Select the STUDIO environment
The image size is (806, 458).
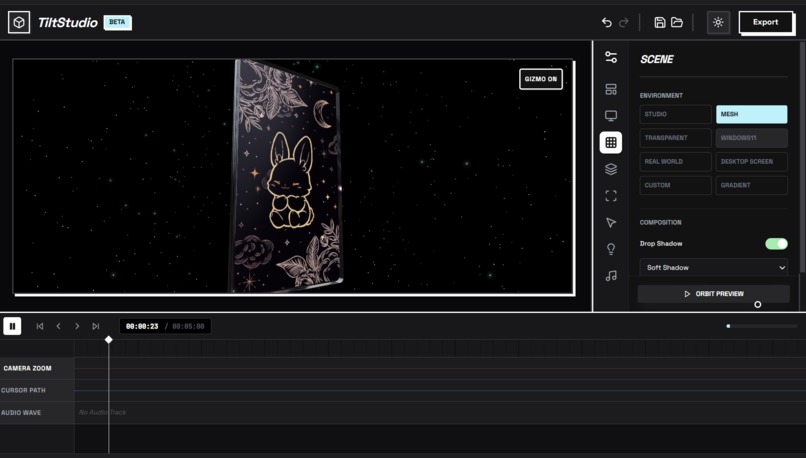point(675,114)
